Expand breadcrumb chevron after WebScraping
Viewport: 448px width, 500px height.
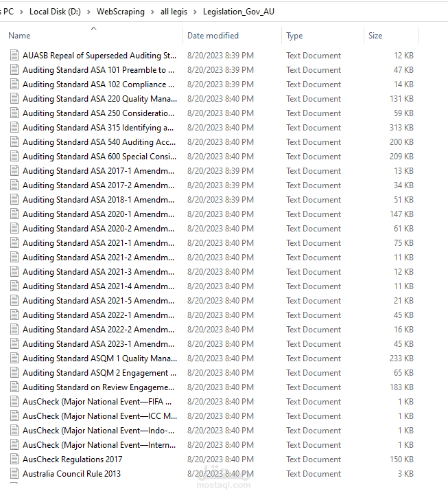click(x=152, y=12)
